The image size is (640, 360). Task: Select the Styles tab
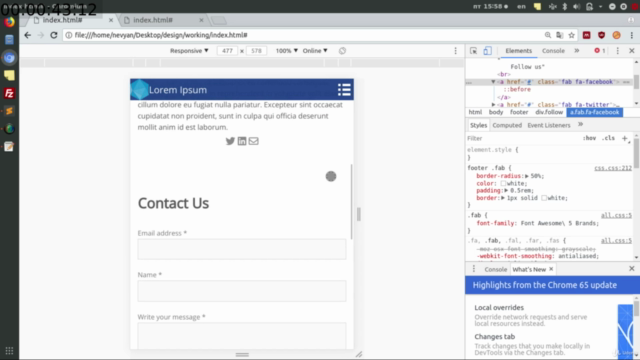[x=478, y=125]
